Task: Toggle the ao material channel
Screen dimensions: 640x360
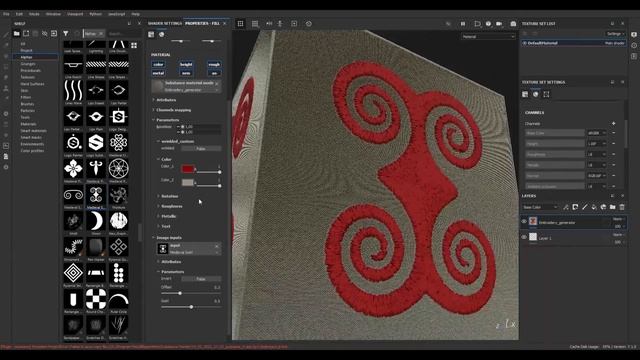Action: point(214,73)
